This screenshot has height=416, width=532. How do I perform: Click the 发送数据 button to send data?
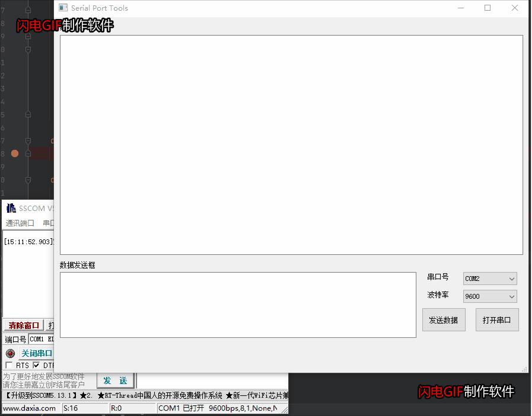[x=444, y=319]
